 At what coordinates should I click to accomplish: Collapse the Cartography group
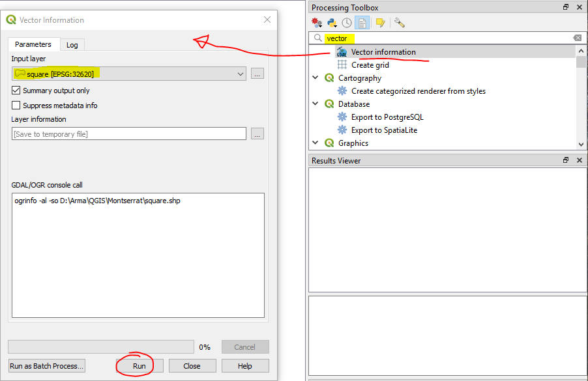[316, 78]
